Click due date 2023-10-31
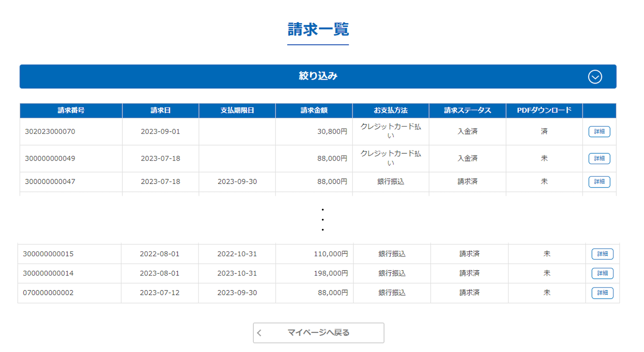 tap(237, 273)
